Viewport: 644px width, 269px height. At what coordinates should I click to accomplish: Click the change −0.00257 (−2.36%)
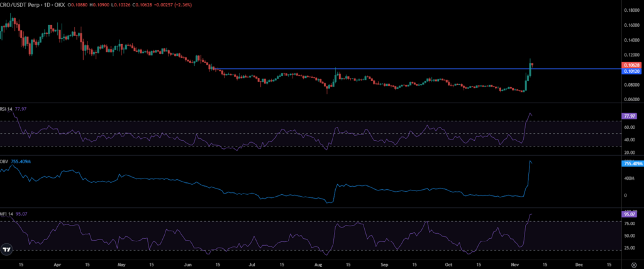174,5
